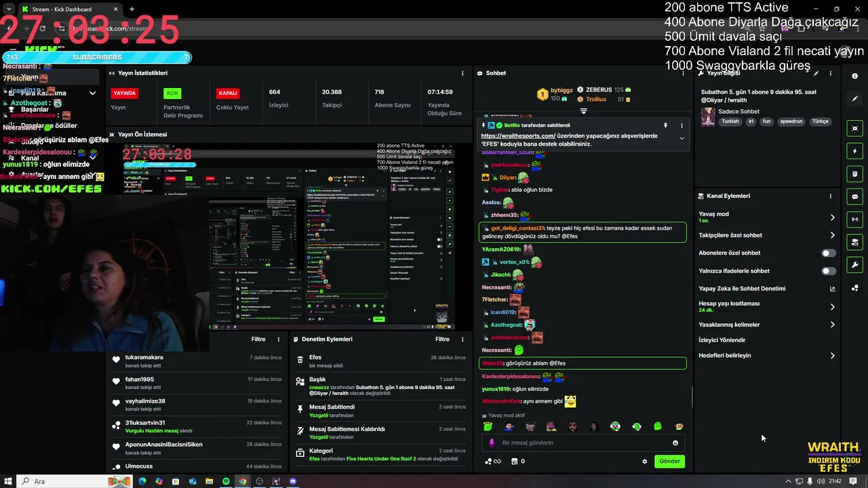Toggle the chat bubble panel sidebar icon
868x488 pixels.
(x=854, y=197)
